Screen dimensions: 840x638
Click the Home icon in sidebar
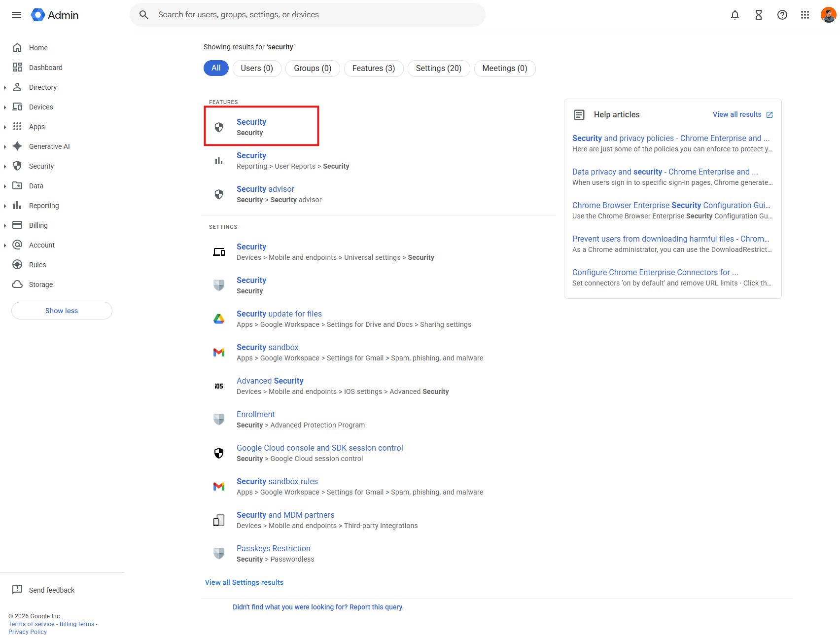[17, 48]
